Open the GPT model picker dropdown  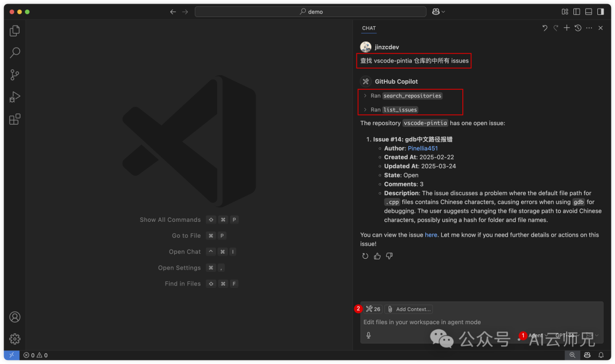click(x=568, y=336)
